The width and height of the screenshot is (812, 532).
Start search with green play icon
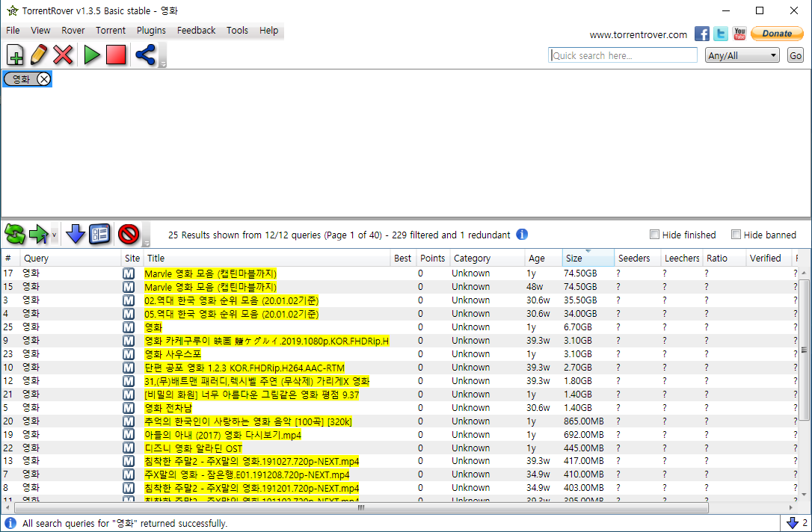coord(92,55)
